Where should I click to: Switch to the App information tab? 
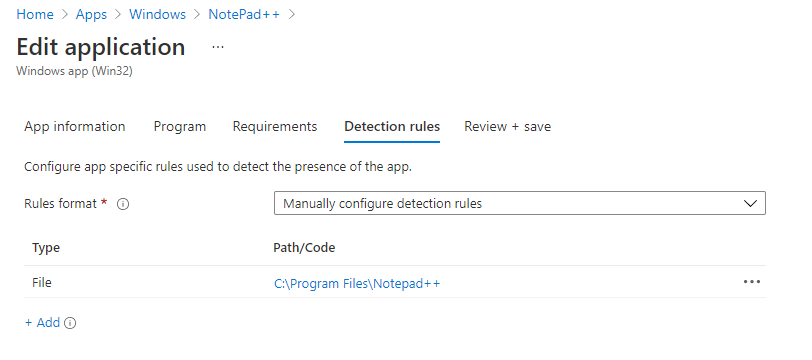75,126
